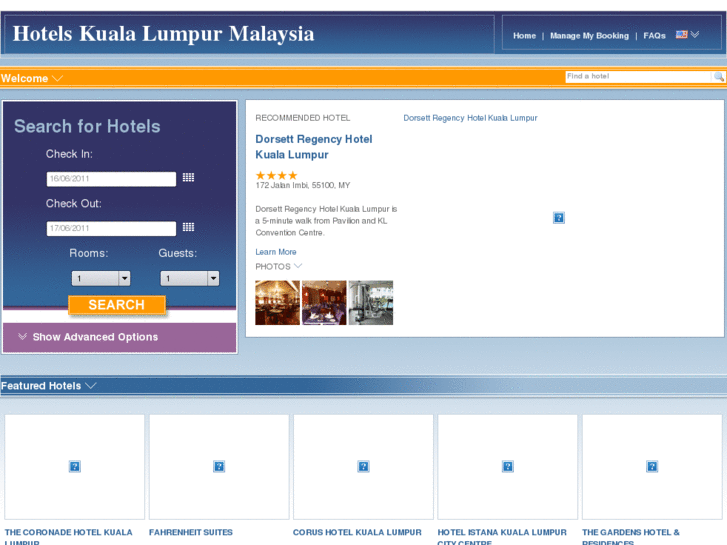Expand the Welcome dropdown chevron
This screenshot has width=727, height=545.
click(57, 78)
